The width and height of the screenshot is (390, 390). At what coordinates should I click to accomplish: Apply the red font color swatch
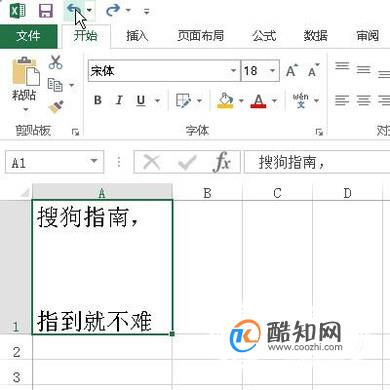click(258, 100)
